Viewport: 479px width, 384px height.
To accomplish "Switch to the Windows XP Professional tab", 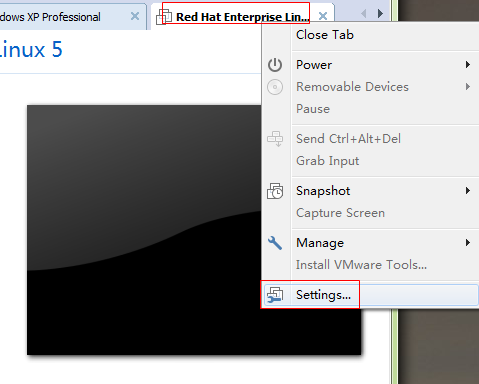I will point(50,17).
